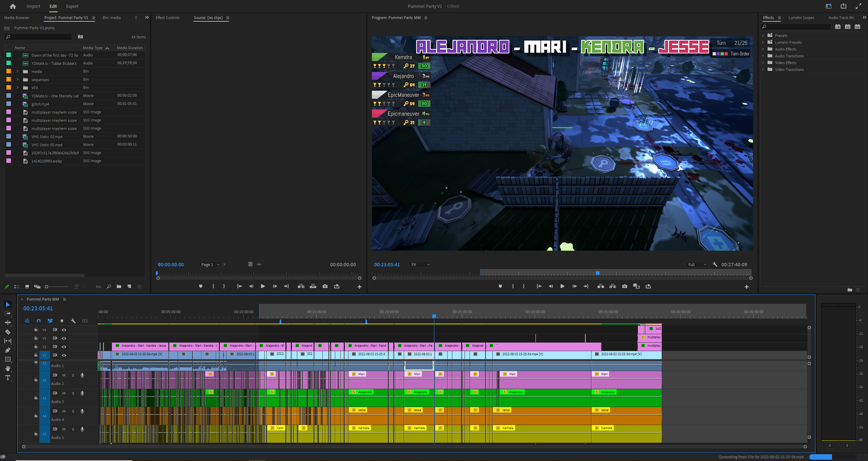Expand the VFX bin

[18, 88]
